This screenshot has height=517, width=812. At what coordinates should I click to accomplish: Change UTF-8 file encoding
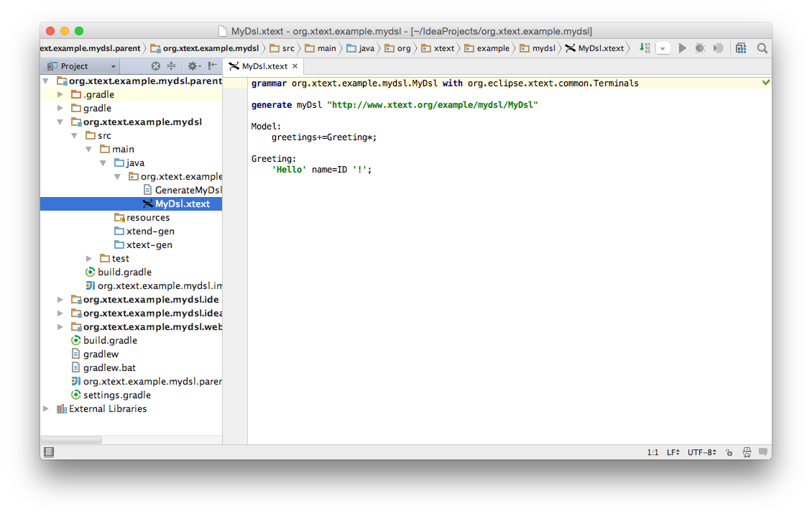pos(701,452)
